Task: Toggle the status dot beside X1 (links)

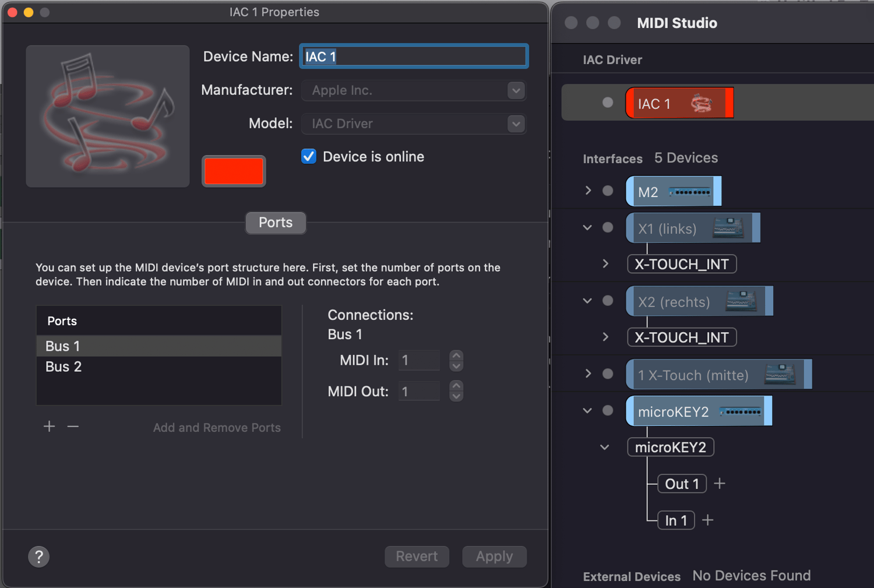Action: click(x=608, y=227)
